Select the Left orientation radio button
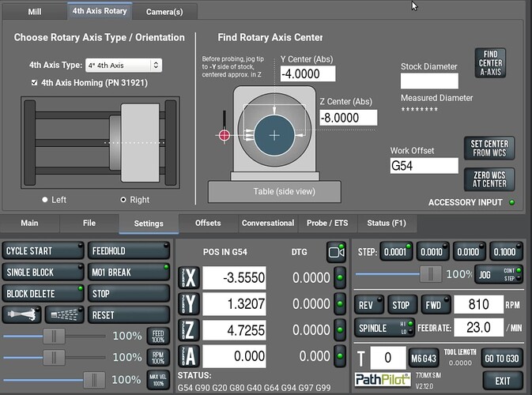This screenshot has height=395, width=532. click(x=45, y=200)
